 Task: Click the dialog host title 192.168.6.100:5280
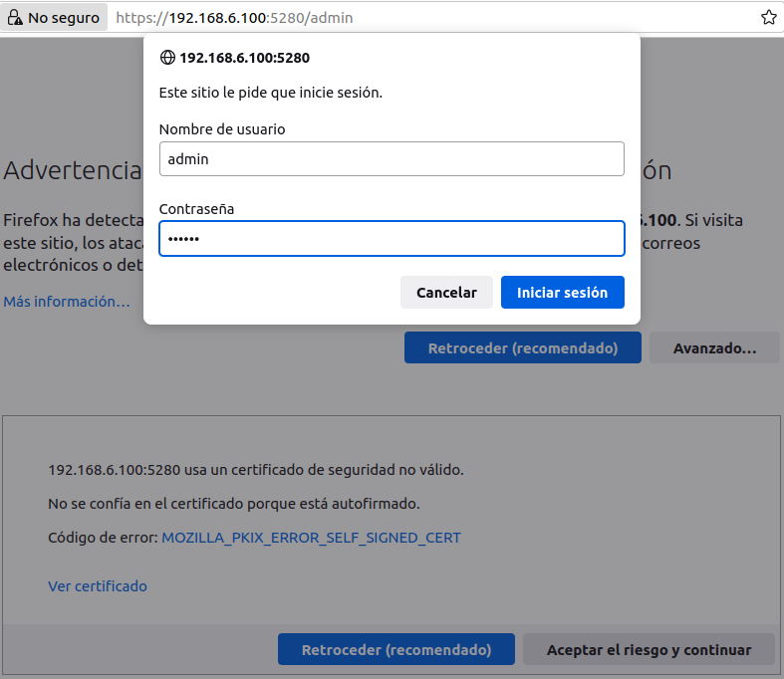[x=244, y=58]
